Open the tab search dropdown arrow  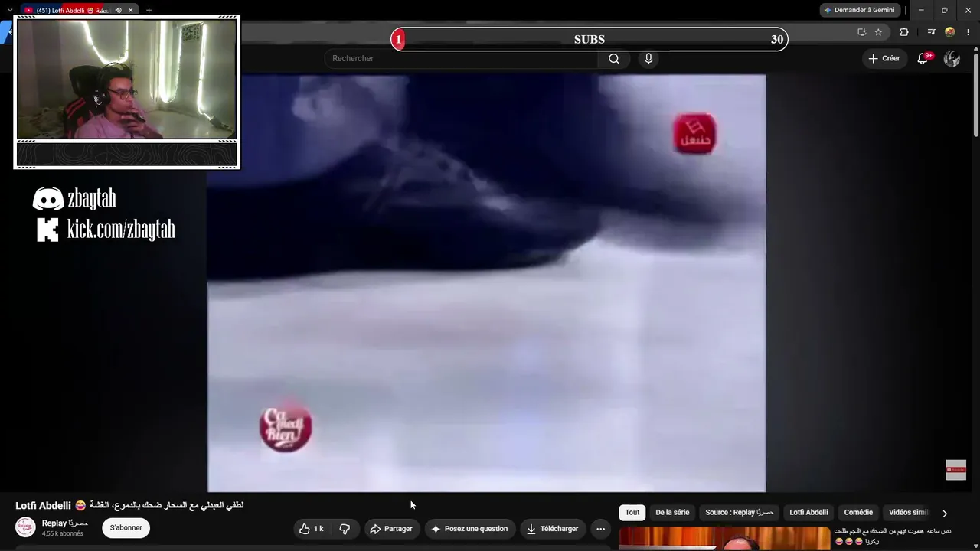click(x=10, y=10)
